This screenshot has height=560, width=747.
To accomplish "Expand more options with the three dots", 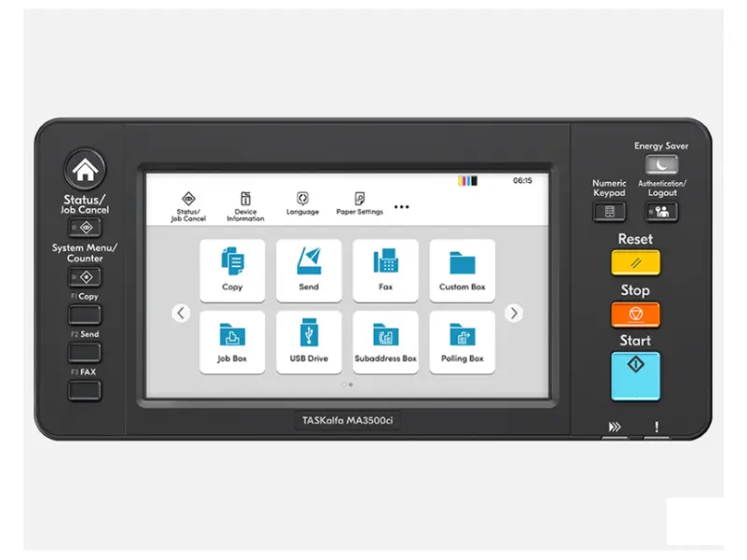I will (402, 206).
